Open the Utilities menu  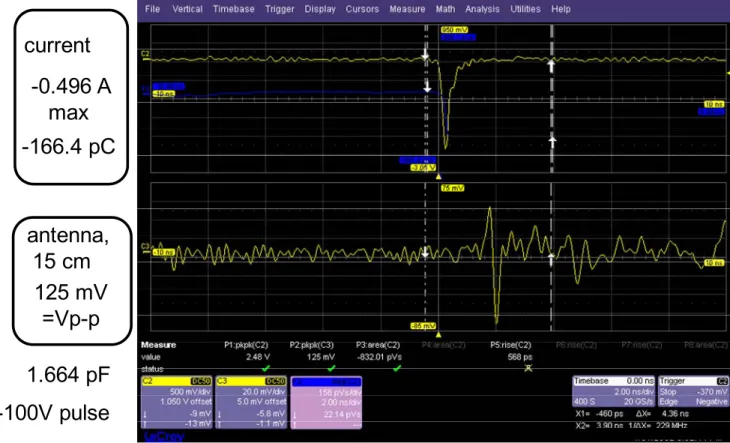click(525, 9)
